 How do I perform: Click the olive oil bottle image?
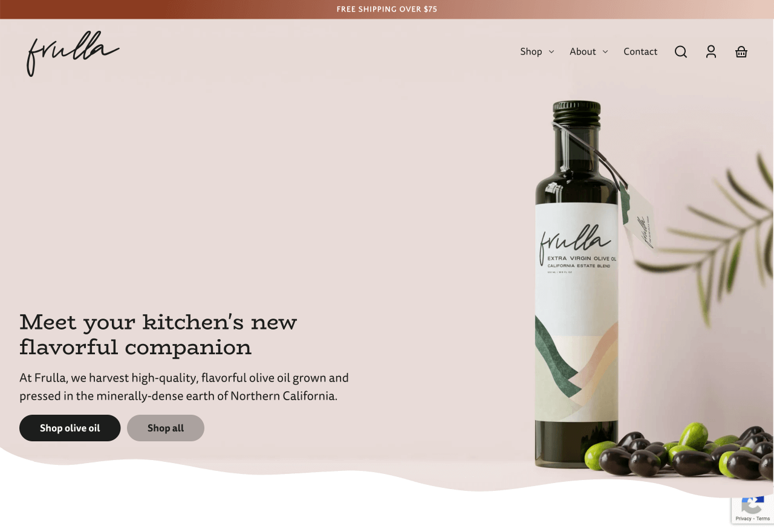coord(577,284)
